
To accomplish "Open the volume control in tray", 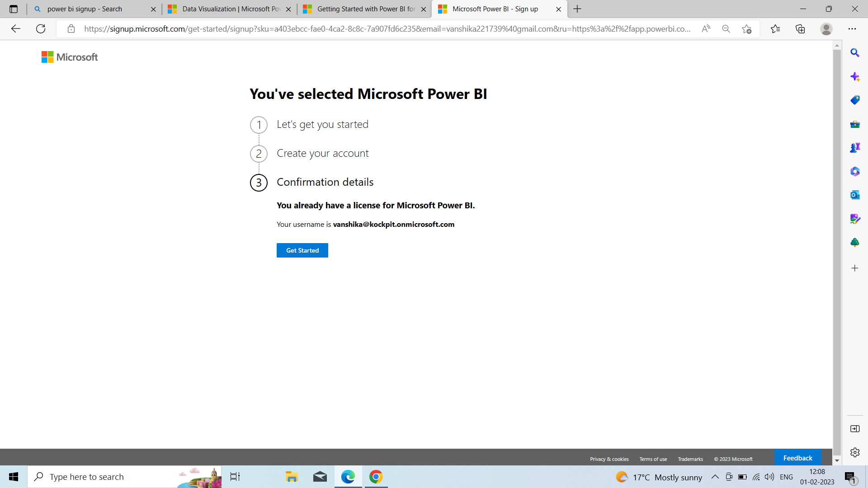I will coord(769,477).
